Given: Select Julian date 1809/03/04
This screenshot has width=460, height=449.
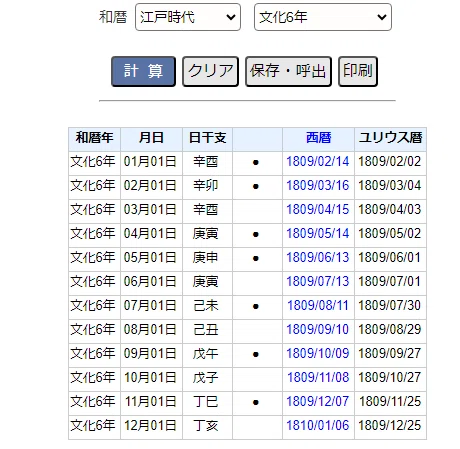Looking at the screenshot, I should 390,186.
